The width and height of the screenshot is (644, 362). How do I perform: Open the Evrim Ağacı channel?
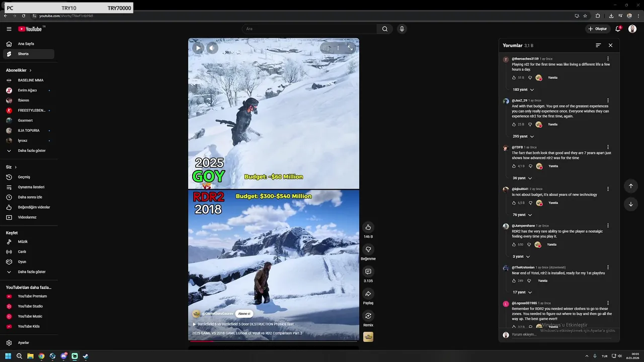(29, 90)
